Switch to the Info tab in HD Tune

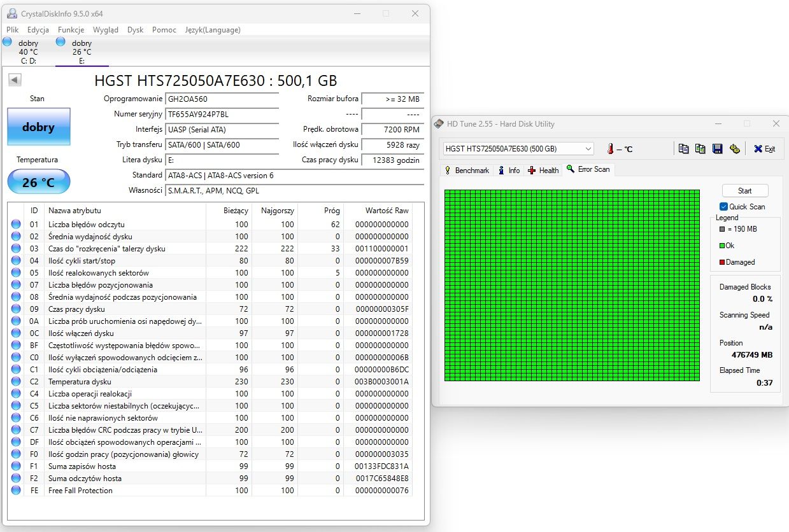509,171
